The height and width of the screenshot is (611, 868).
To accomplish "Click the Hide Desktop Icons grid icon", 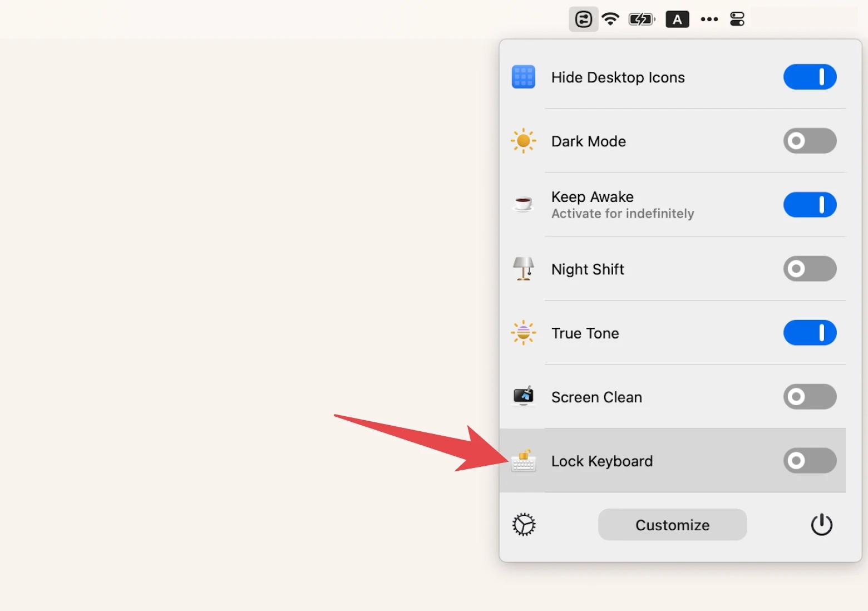I will click(523, 77).
